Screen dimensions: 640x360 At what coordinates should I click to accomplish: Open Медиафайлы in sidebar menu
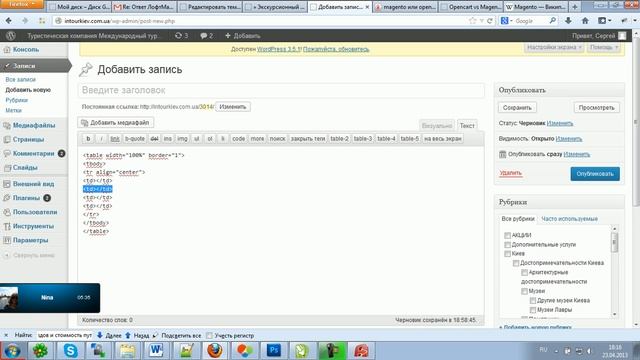[33, 126]
